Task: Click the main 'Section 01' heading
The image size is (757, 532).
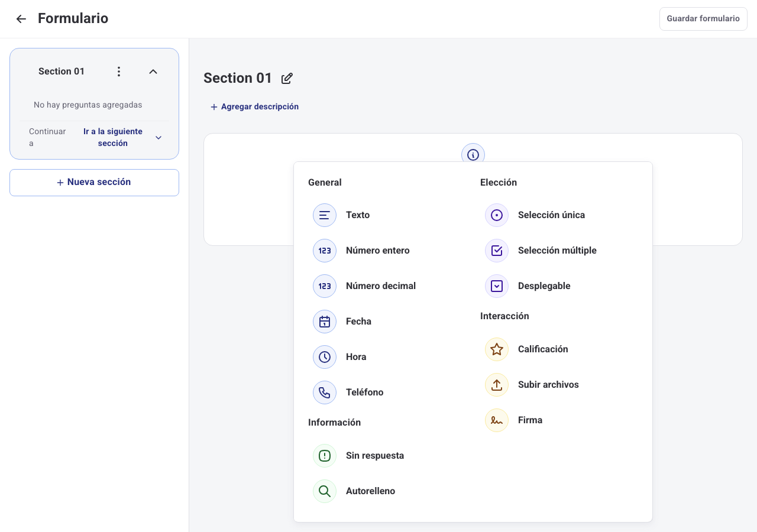Action: 238,78
